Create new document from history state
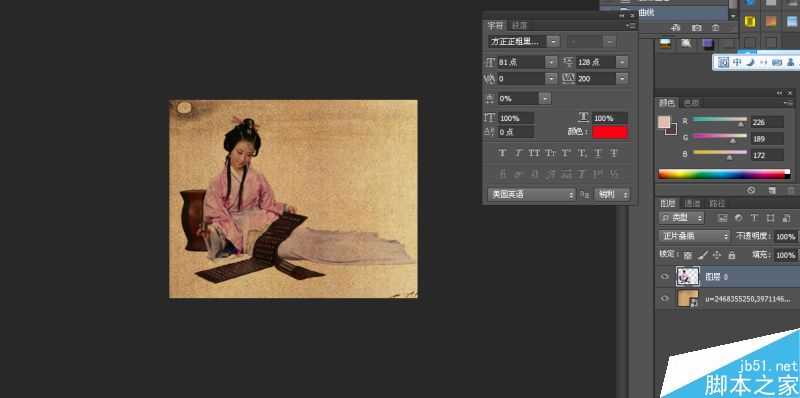The width and height of the screenshot is (800, 398). [676, 28]
